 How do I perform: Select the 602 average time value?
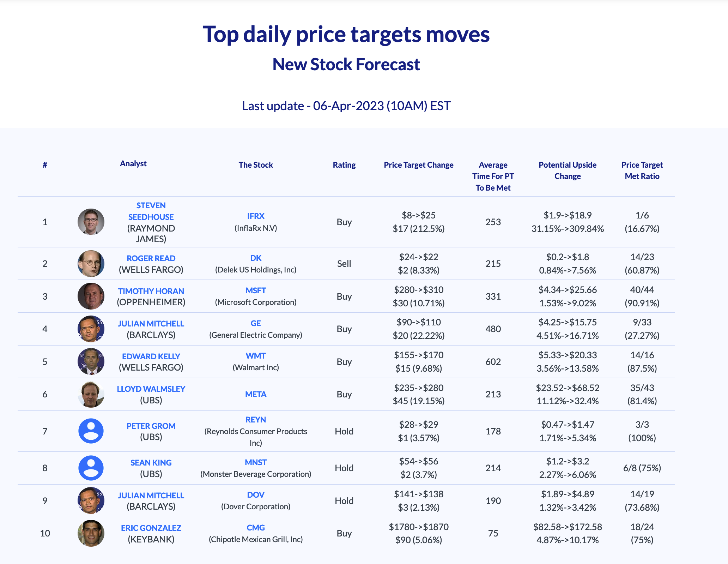[x=493, y=361]
